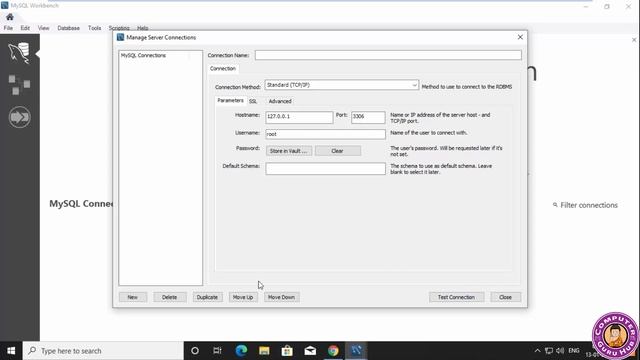Open volume tray icon
Viewport: 640px width, 360px height.
coord(560,351)
